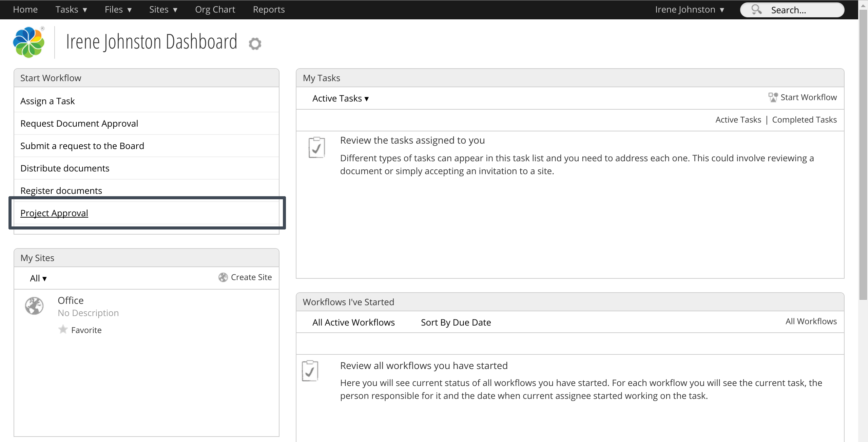Screen dimensions: 868x442
Task: Click the Completed Tasks link
Action: [x=804, y=120]
